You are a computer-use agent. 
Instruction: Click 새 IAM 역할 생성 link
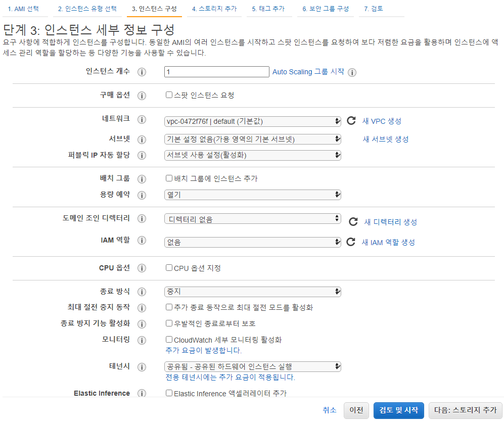(388, 242)
